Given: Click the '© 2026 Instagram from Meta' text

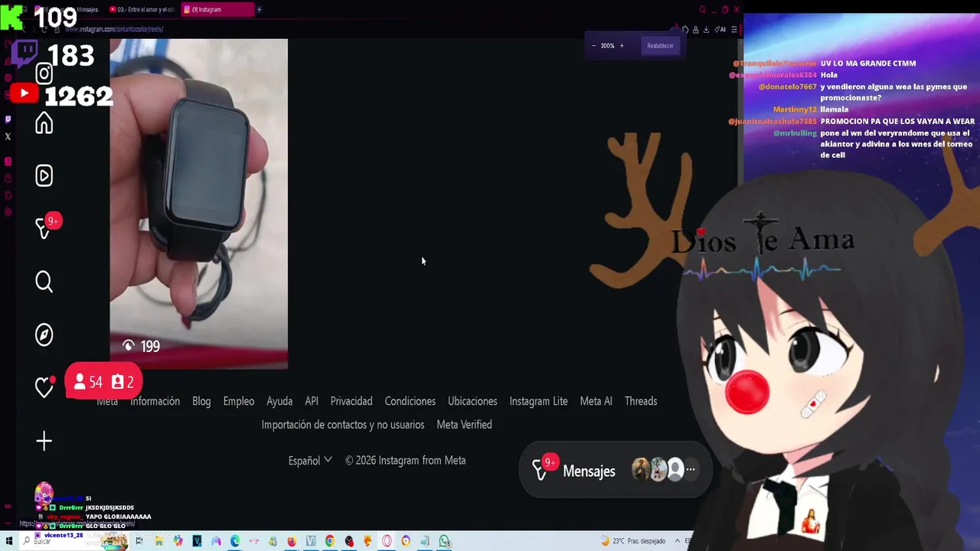Looking at the screenshot, I should point(405,460).
